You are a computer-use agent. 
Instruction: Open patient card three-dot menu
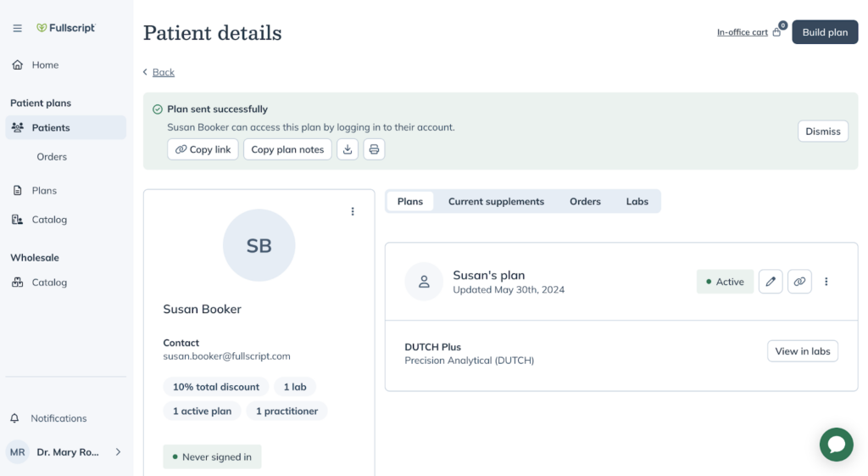(353, 211)
